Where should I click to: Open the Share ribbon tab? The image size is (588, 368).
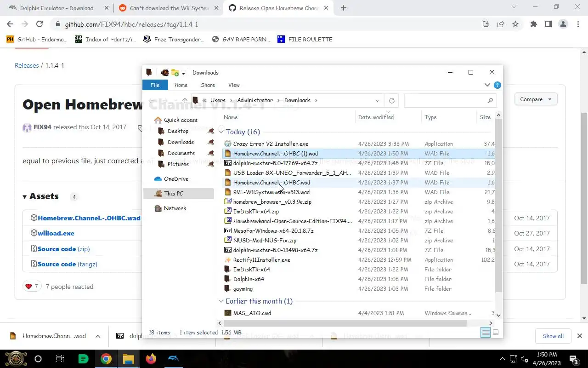208,85
